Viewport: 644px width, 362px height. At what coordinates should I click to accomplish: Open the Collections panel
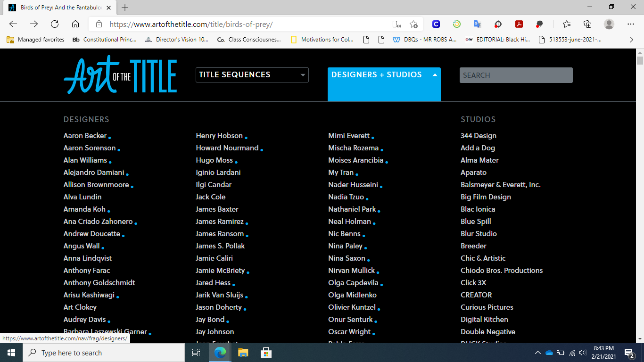pyautogui.click(x=587, y=24)
